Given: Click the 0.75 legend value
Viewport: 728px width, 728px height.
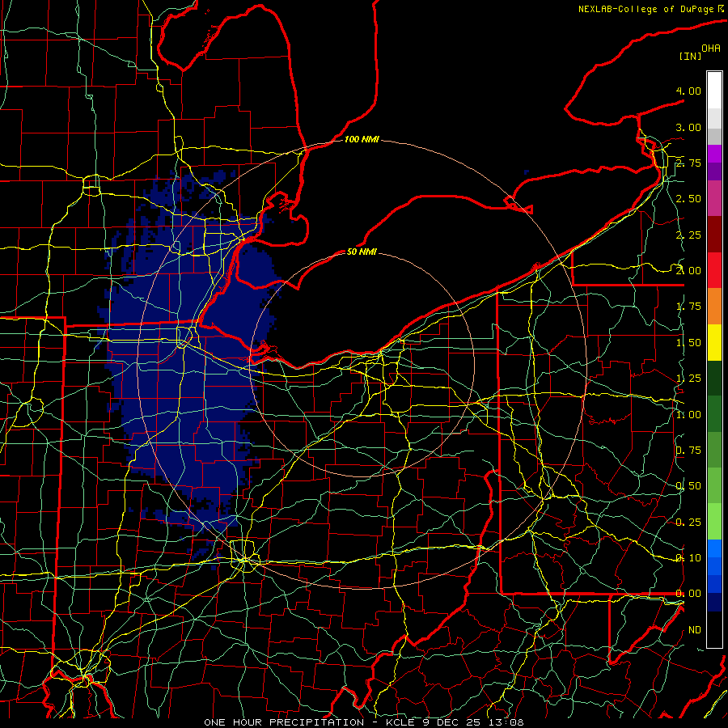Looking at the screenshot, I should (688, 451).
